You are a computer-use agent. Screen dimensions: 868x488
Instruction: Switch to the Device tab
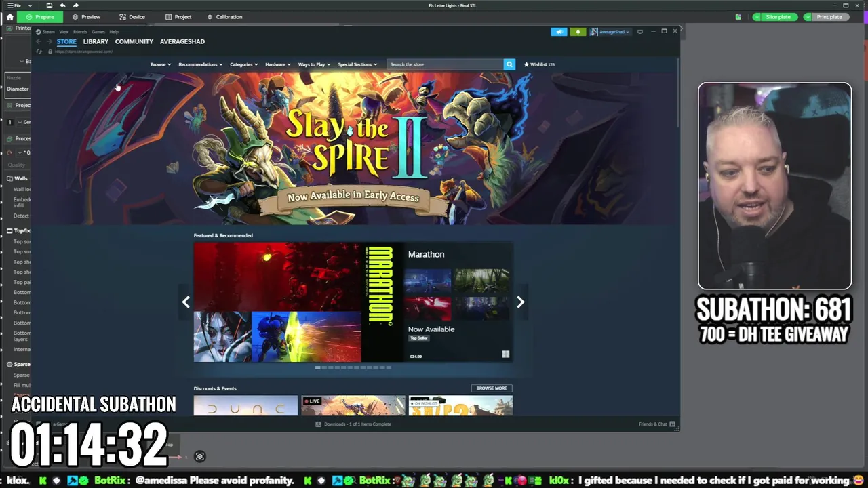(x=132, y=17)
